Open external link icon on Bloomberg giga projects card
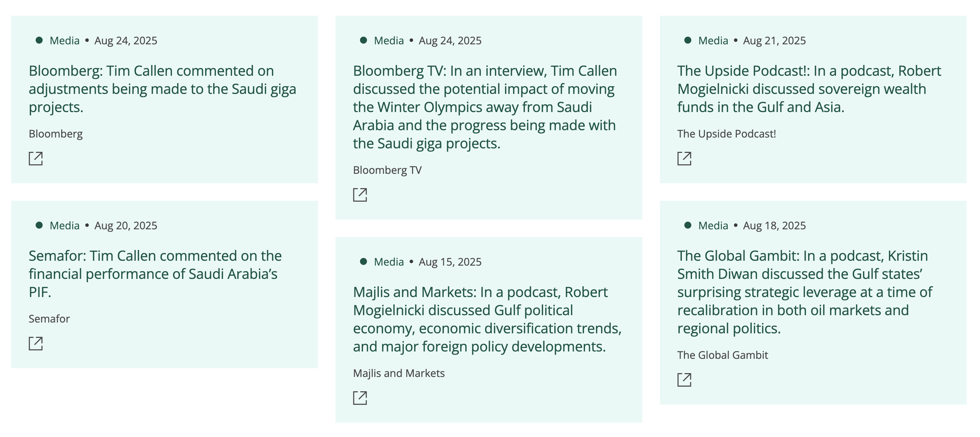Viewport: 980px width, 437px height. [36, 158]
